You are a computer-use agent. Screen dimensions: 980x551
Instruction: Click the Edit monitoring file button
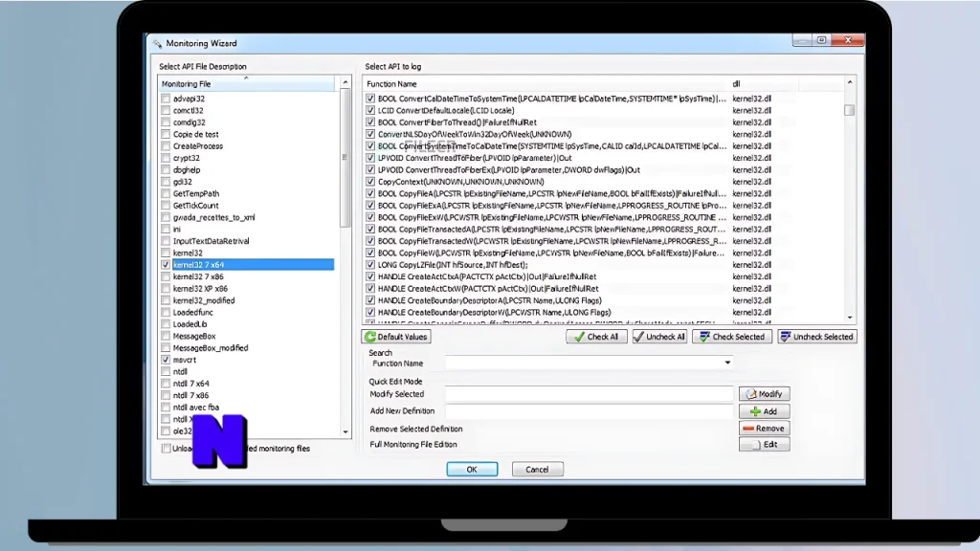pyautogui.click(x=765, y=445)
